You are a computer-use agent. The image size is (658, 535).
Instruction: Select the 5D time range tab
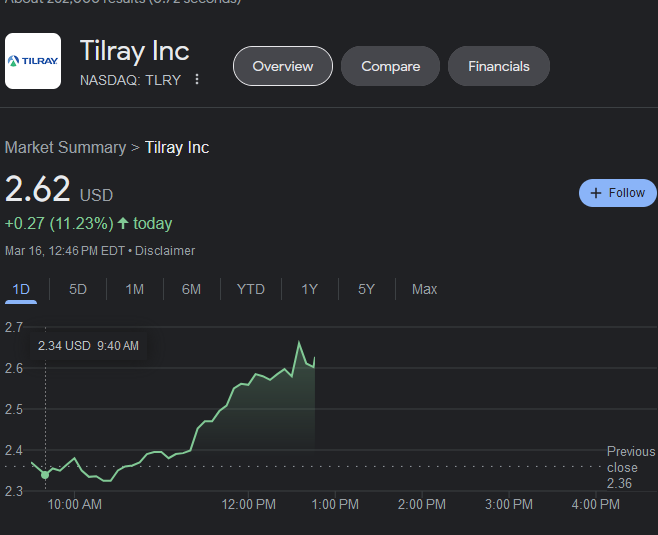pos(78,289)
